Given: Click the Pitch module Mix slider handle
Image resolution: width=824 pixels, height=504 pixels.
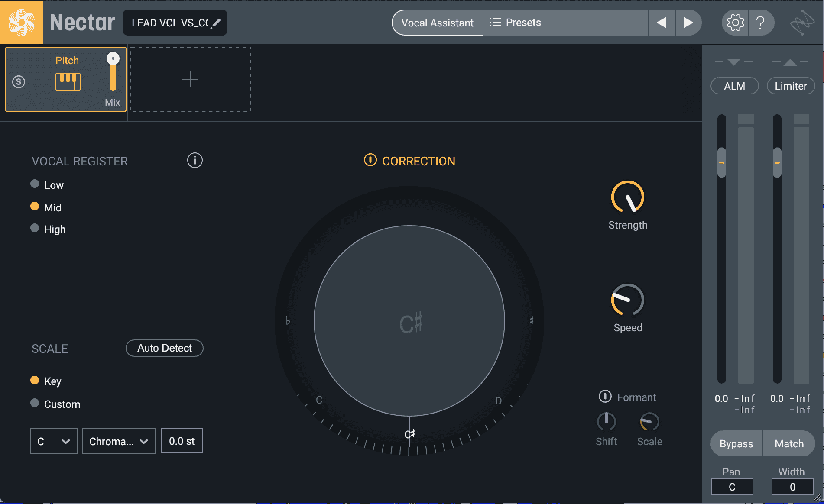Looking at the screenshot, I should coord(113,58).
